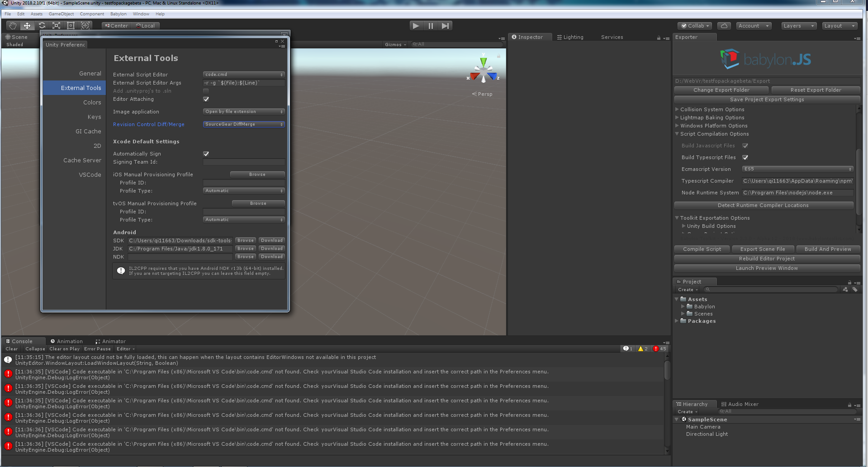Viewport: 868px width, 467px height.
Task: Lock the Hierarchy panel
Action: pyautogui.click(x=849, y=405)
